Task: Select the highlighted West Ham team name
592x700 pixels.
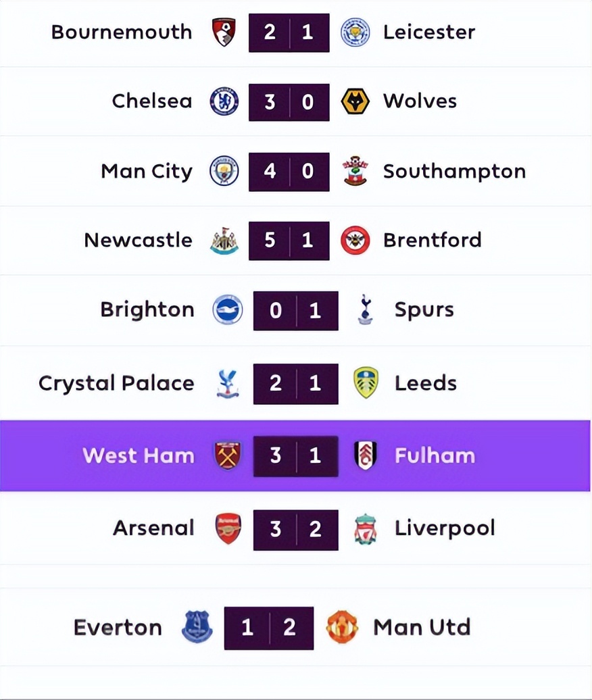Action: [x=139, y=455]
